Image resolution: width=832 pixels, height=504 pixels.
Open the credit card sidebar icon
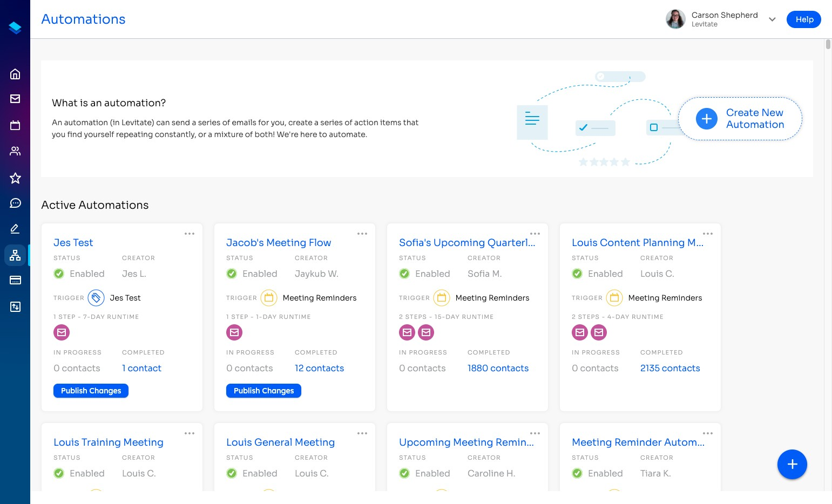[x=15, y=280]
